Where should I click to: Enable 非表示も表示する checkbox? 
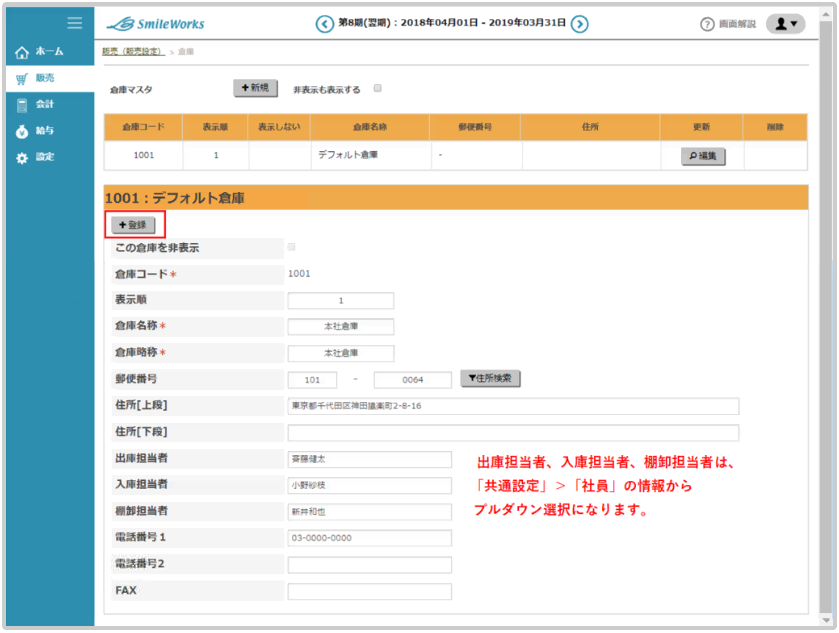click(x=378, y=88)
